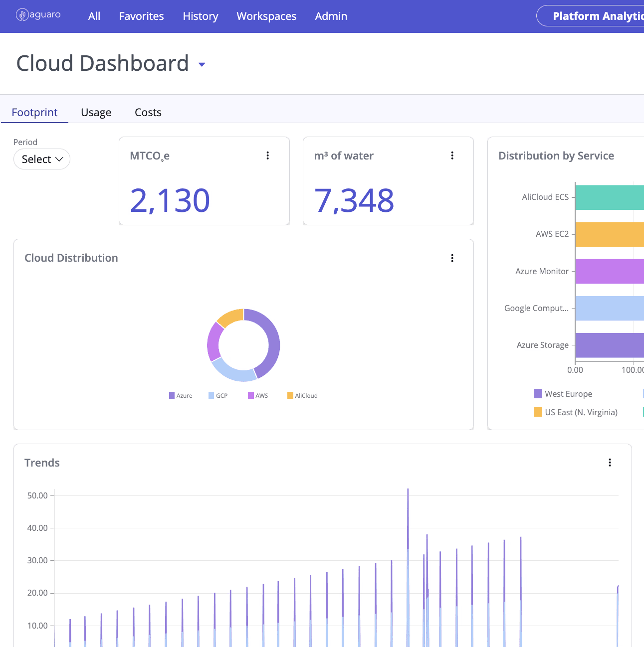
Task: Click the Saguaro cactus logo
Action: pos(38,15)
